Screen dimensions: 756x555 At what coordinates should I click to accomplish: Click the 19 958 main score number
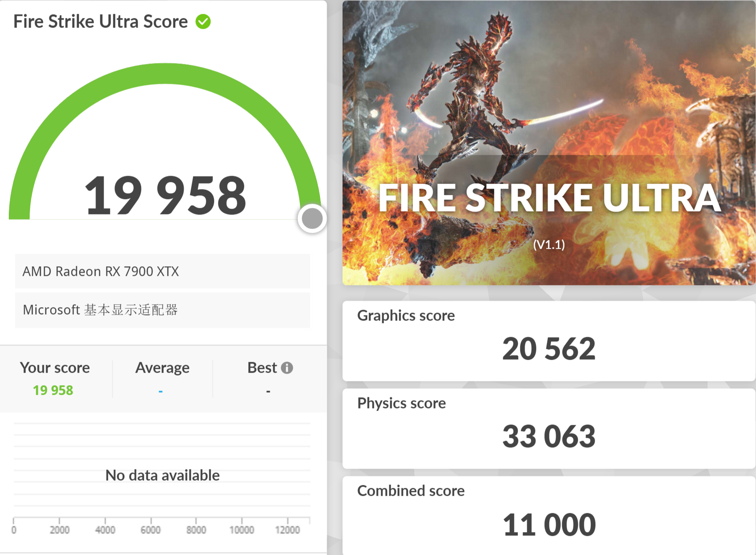tap(165, 195)
